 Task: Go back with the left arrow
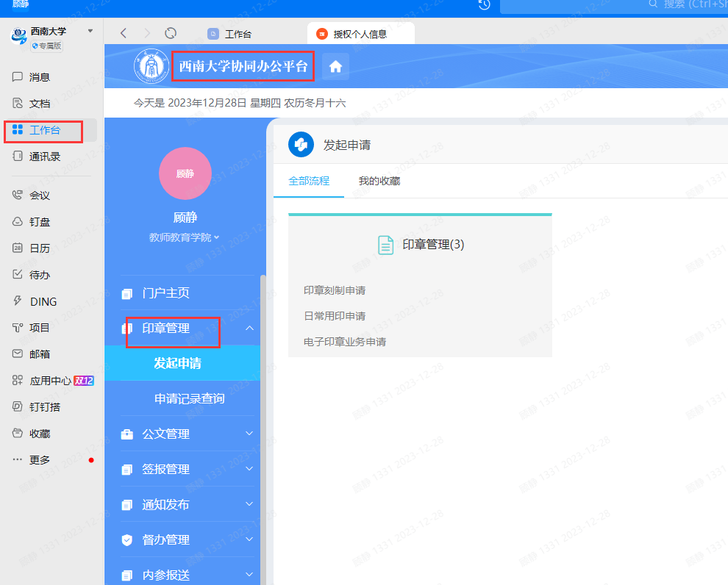124,33
